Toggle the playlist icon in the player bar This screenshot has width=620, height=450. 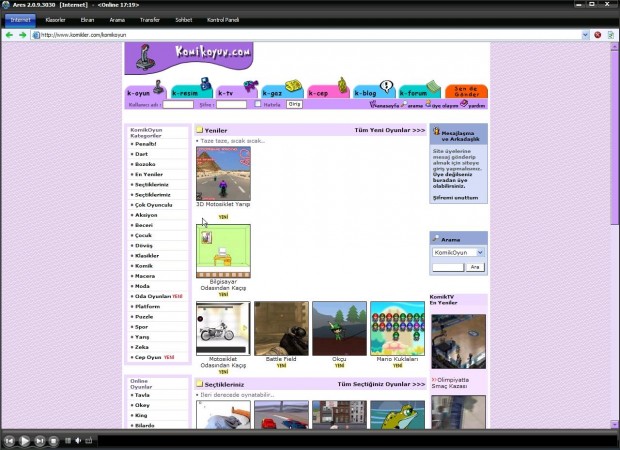click(x=68, y=440)
